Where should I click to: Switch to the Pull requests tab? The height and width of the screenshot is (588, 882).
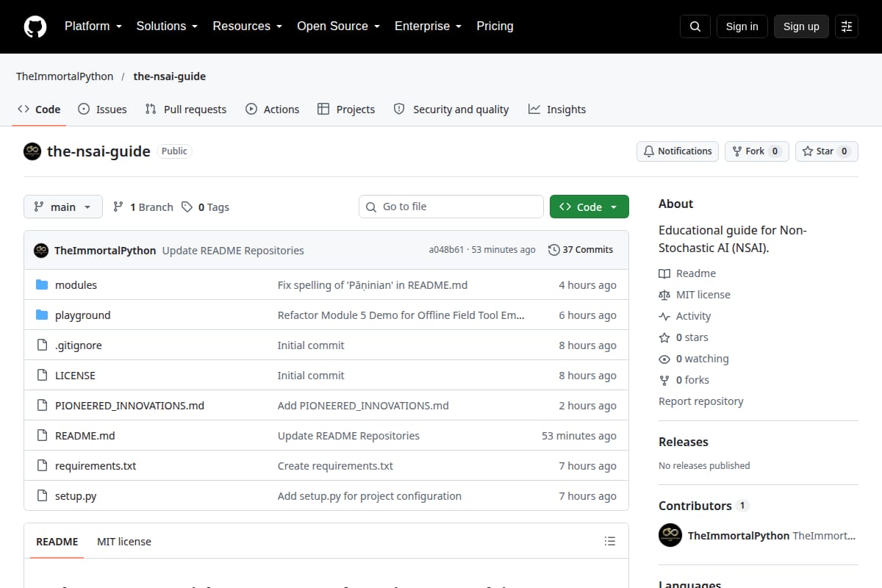point(186,110)
